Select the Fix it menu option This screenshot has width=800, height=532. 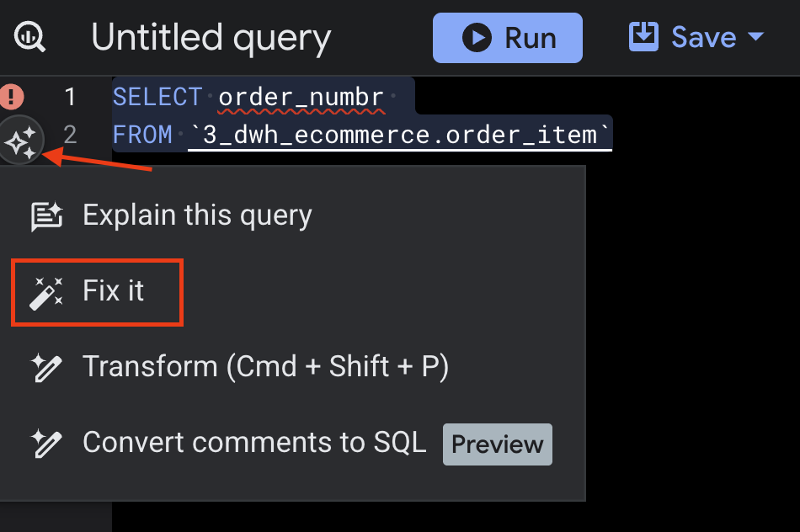(114, 291)
